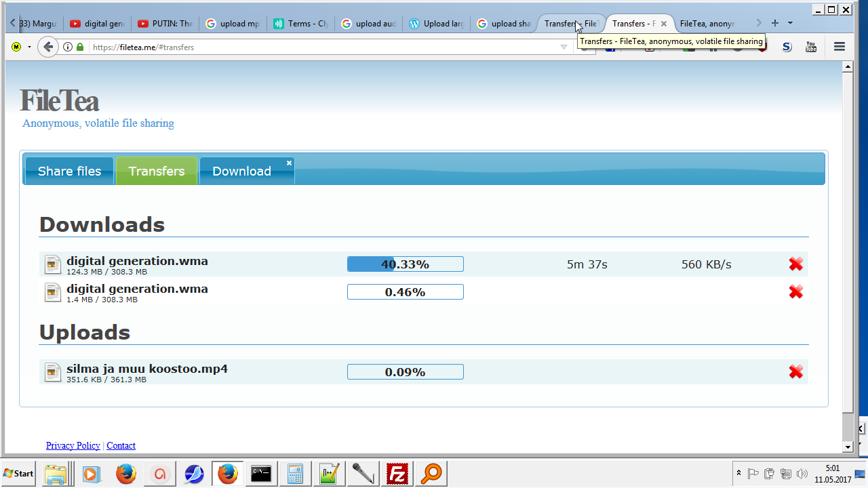Open the address bar history dropdown arrow
The height and width of the screenshot is (488, 868).
pyautogui.click(x=564, y=47)
